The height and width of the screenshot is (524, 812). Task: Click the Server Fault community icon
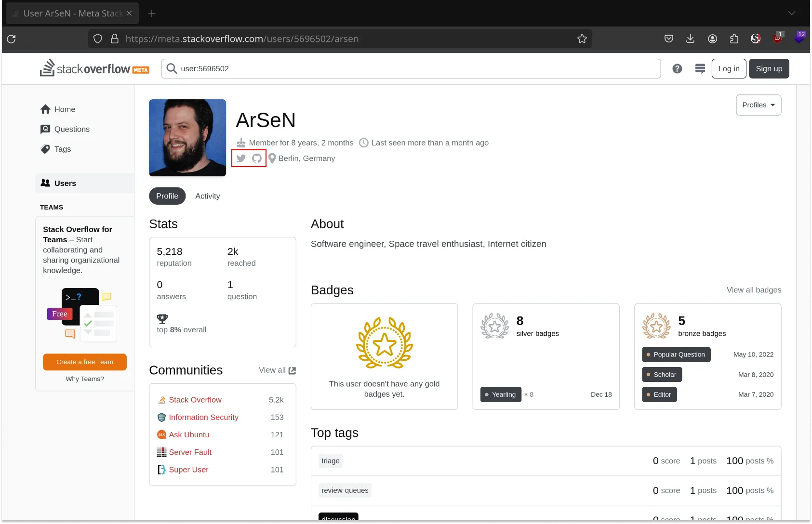pyautogui.click(x=162, y=452)
